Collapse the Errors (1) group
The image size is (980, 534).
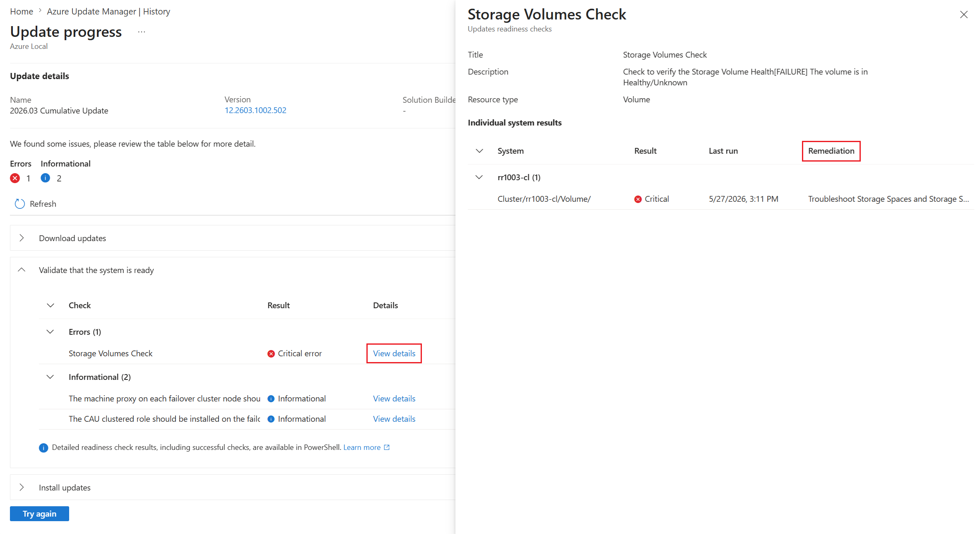[x=50, y=331]
